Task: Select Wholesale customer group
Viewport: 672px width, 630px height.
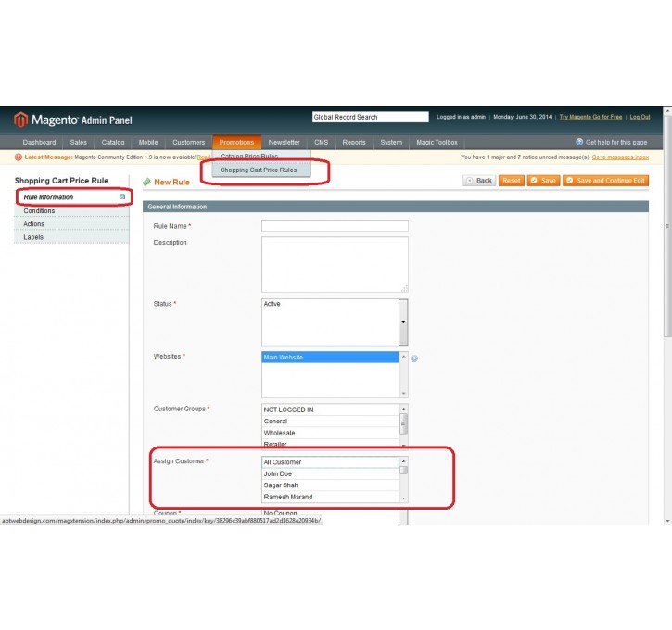Action: pos(331,433)
